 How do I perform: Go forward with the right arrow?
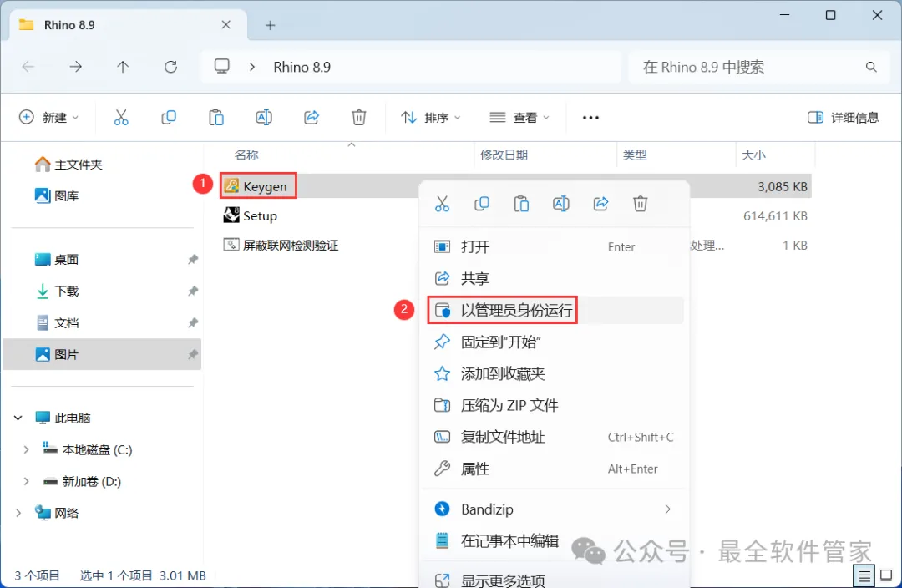click(x=75, y=67)
